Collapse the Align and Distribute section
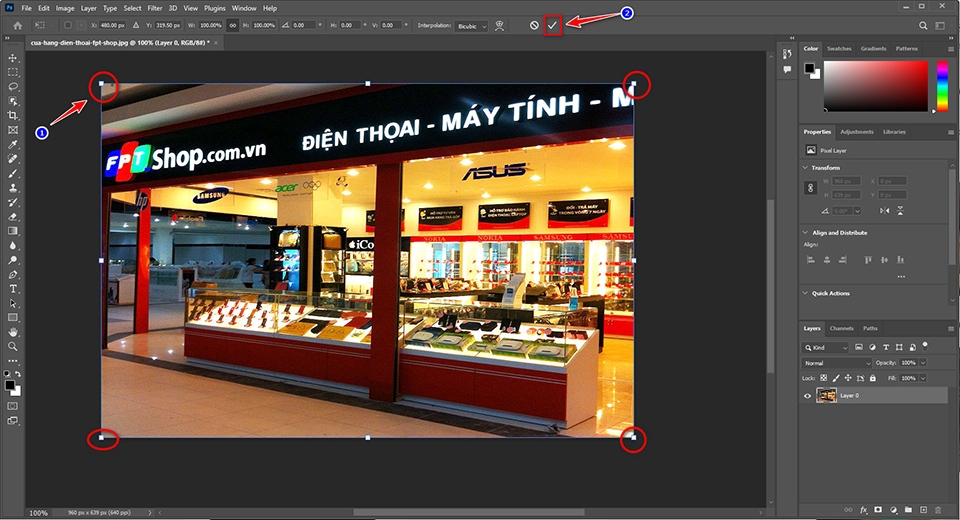 point(805,232)
